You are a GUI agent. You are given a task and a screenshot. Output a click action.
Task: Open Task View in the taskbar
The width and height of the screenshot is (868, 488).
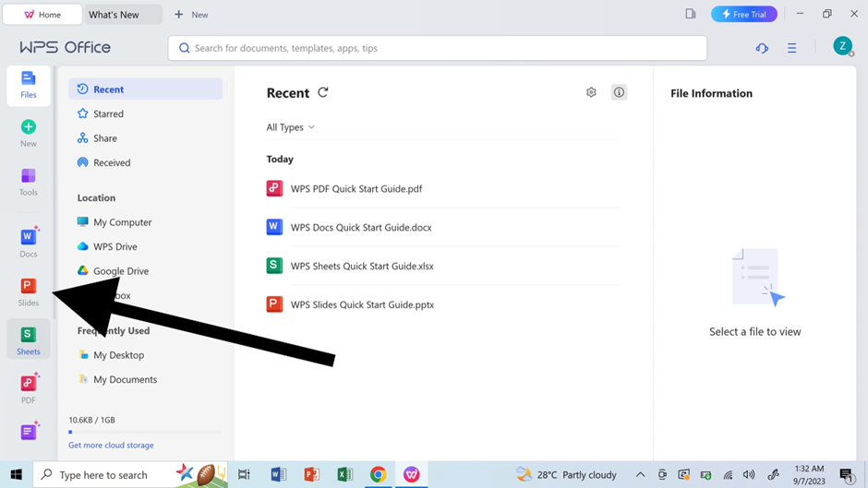(x=244, y=475)
